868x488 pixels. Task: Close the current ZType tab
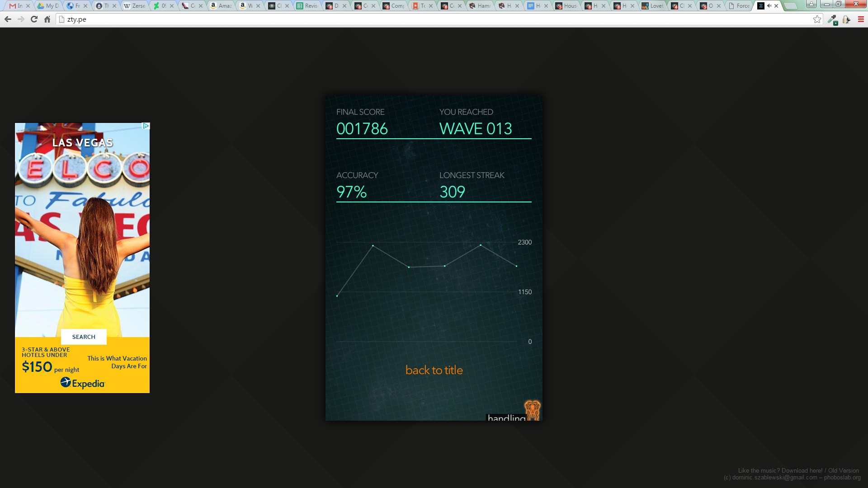tap(776, 6)
